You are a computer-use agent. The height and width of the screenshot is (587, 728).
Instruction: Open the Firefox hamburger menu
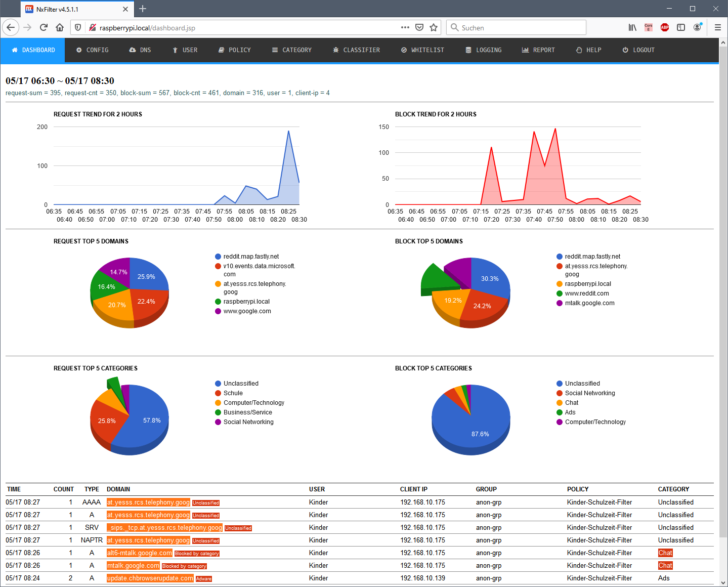[x=717, y=27]
